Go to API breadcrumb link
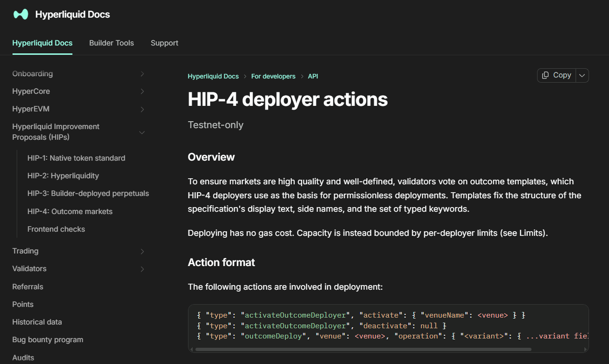This screenshot has width=609, height=364. pos(313,76)
